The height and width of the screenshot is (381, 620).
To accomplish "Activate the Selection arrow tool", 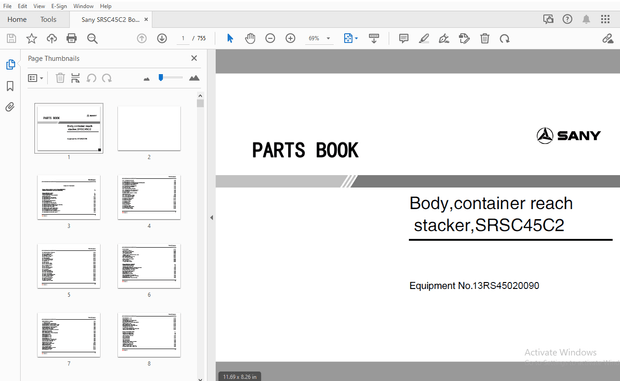I will [x=230, y=38].
